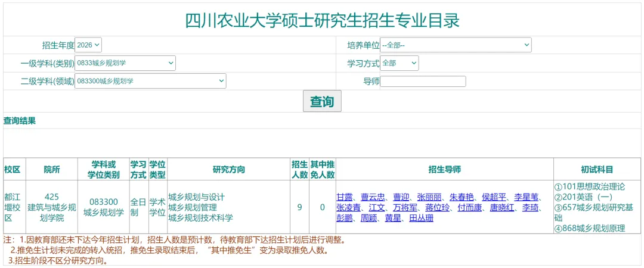The width and height of the screenshot is (644, 268).
Task: Open advisor link 曹云忠
Action: [x=373, y=197]
